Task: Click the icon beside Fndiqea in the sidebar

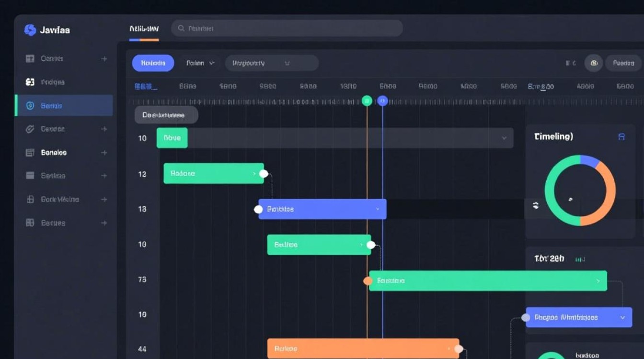Action: coord(30,82)
